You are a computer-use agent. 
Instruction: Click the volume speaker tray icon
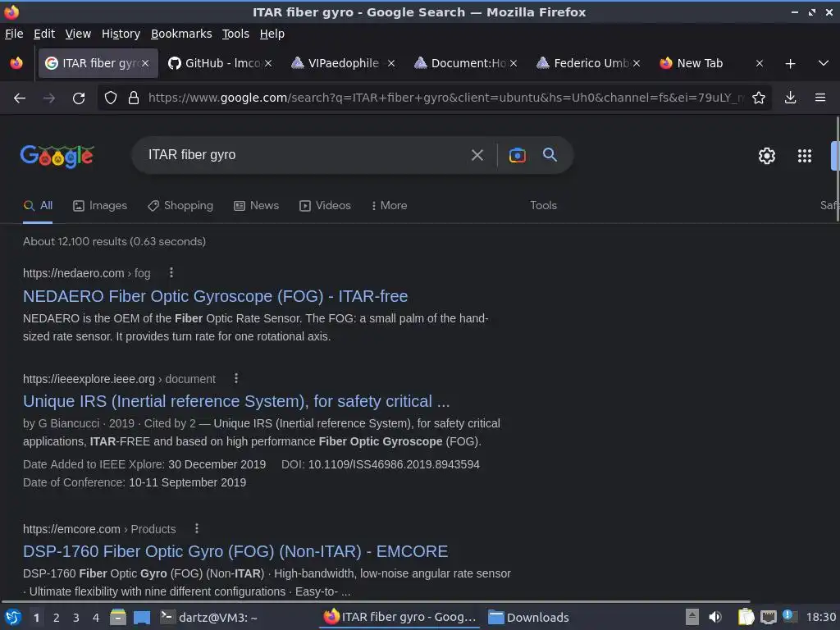point(715,617)
